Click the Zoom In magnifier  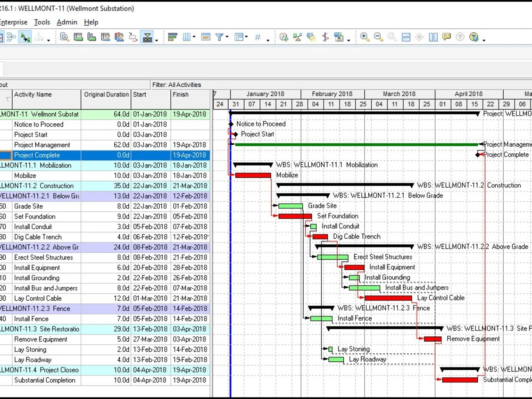[365, 37]
